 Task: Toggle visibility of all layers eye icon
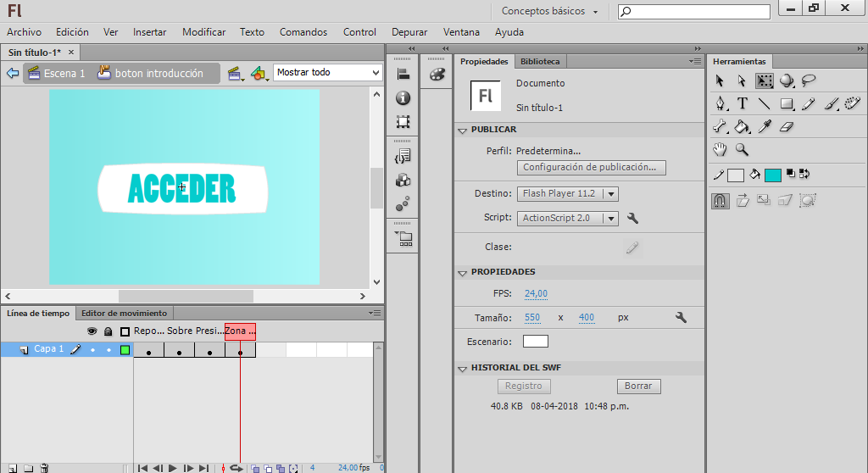click(x=92, y=331)
